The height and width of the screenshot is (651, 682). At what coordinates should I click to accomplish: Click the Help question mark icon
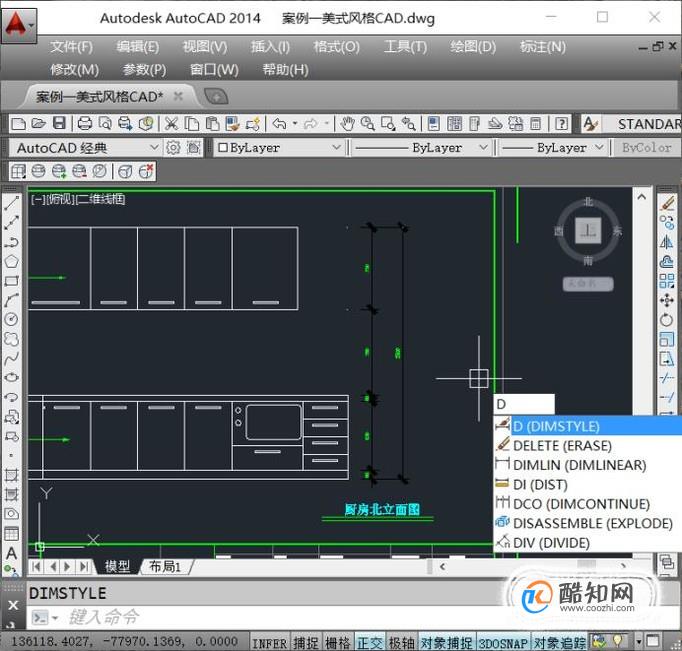[562, 124]
